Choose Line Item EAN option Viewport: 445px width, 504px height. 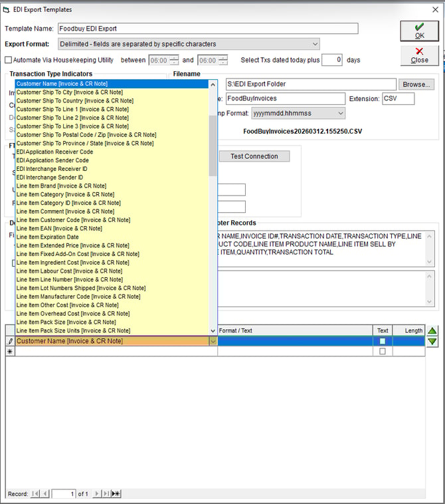112,229
